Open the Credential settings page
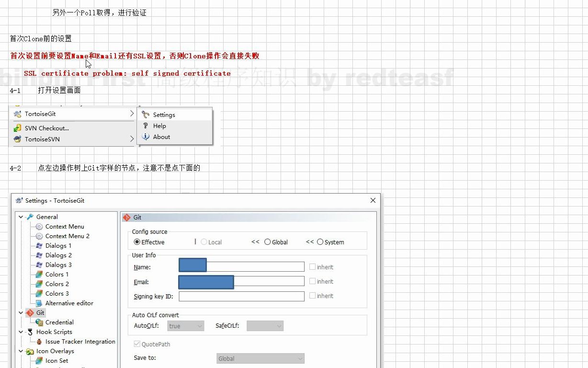This screenshot has width=588, height=368. click(x=59, y=322)
